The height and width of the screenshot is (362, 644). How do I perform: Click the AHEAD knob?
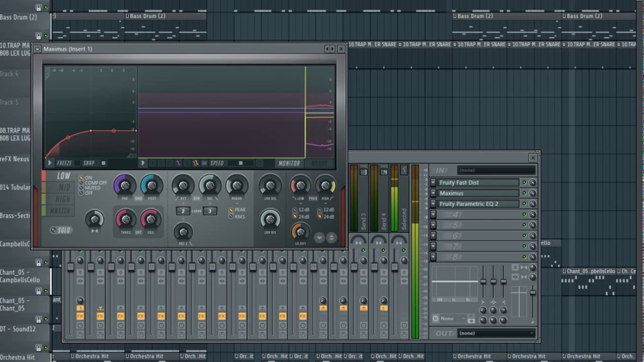pyautogui.click(x=236, y=186)
